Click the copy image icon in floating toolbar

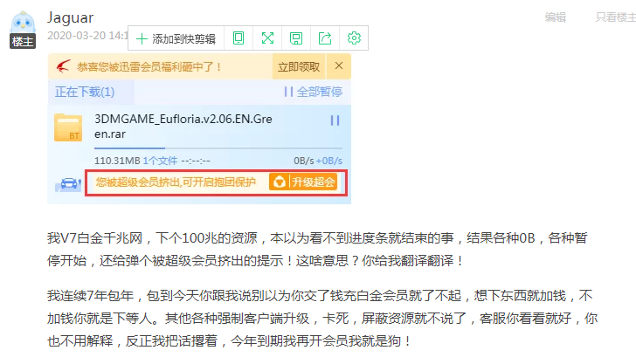pos(238,38)
